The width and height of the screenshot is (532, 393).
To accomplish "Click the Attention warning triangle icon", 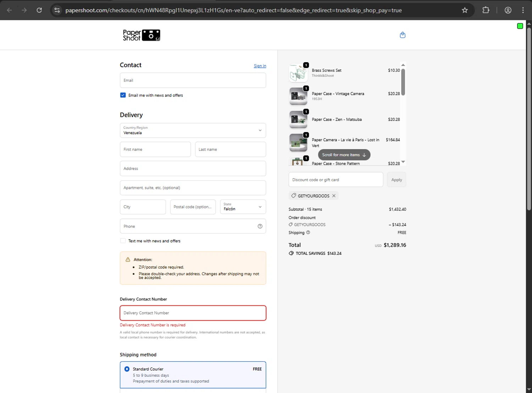I will [x=128, y=260].
